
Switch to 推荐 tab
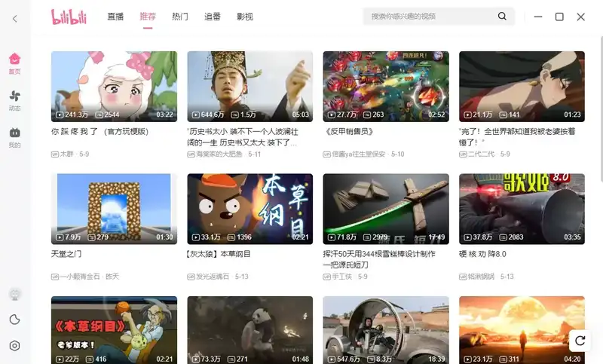[x=148, y=17]
